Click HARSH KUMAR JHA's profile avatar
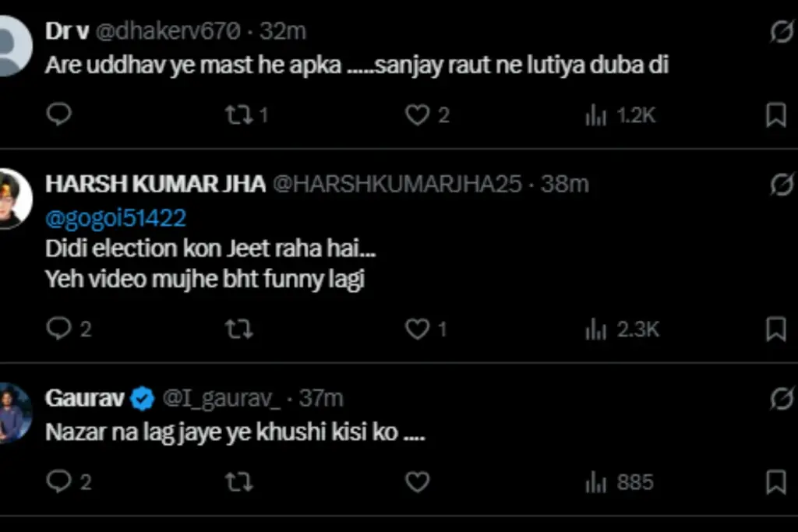798x532 pixels. click(x=12, y=200)
